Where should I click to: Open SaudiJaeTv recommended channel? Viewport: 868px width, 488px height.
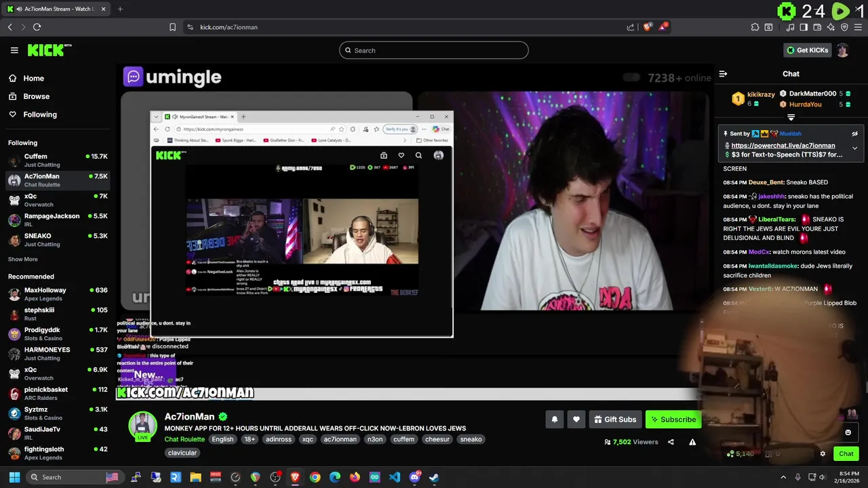(x=58, y=433)
